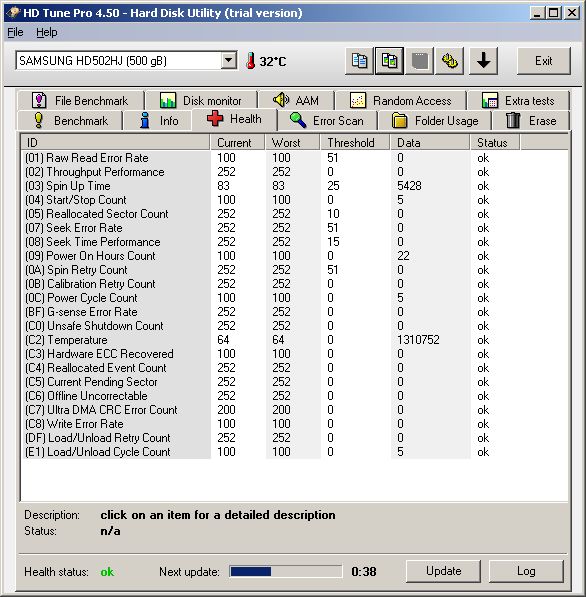The width and height of the screenshot is (586, 597).
Task: Click the Data column header
Action: [430, 143]
